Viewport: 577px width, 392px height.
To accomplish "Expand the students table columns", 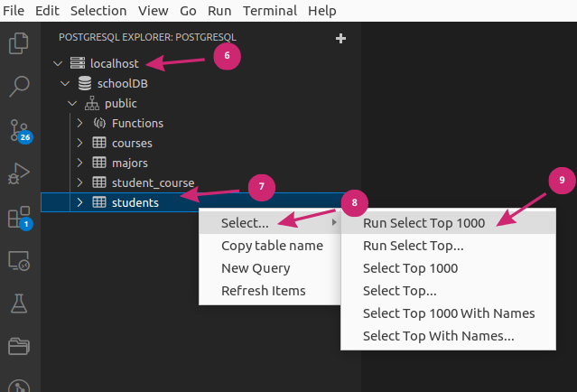I will [x=79, y=202].
